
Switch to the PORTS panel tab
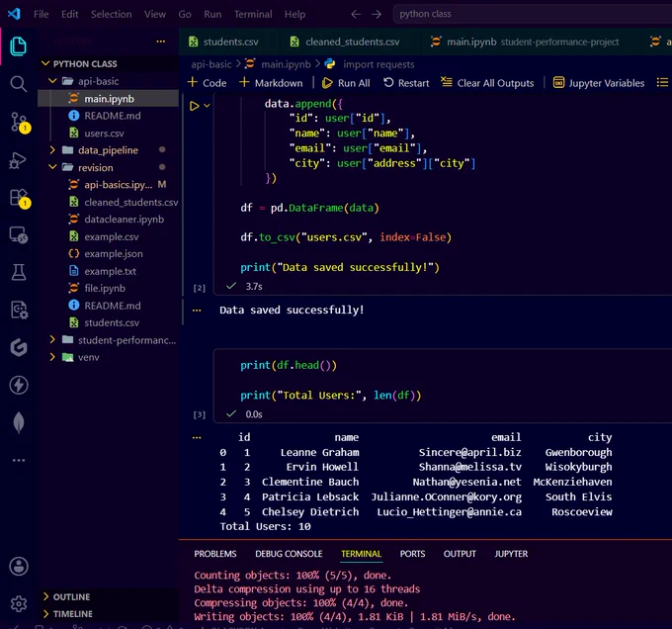point(412,554)
